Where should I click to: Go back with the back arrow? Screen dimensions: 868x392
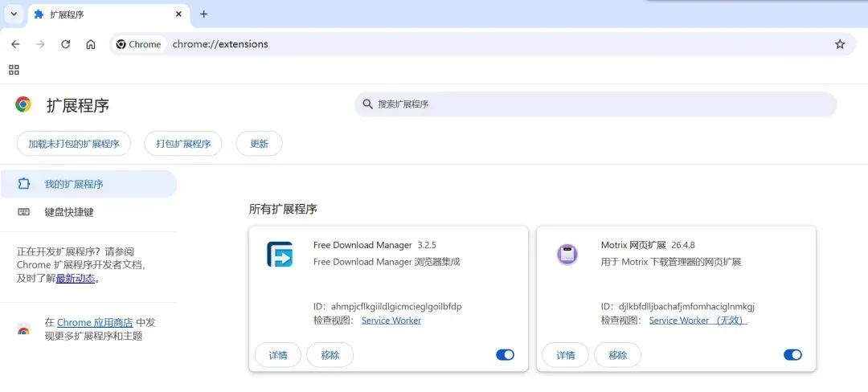tap(15, 44)
